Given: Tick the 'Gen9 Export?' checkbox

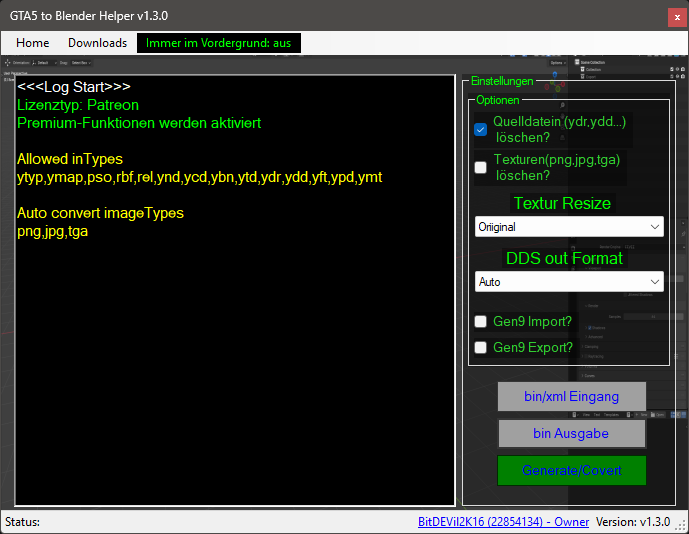Looking at the screenshot, I should click(481, 348).
